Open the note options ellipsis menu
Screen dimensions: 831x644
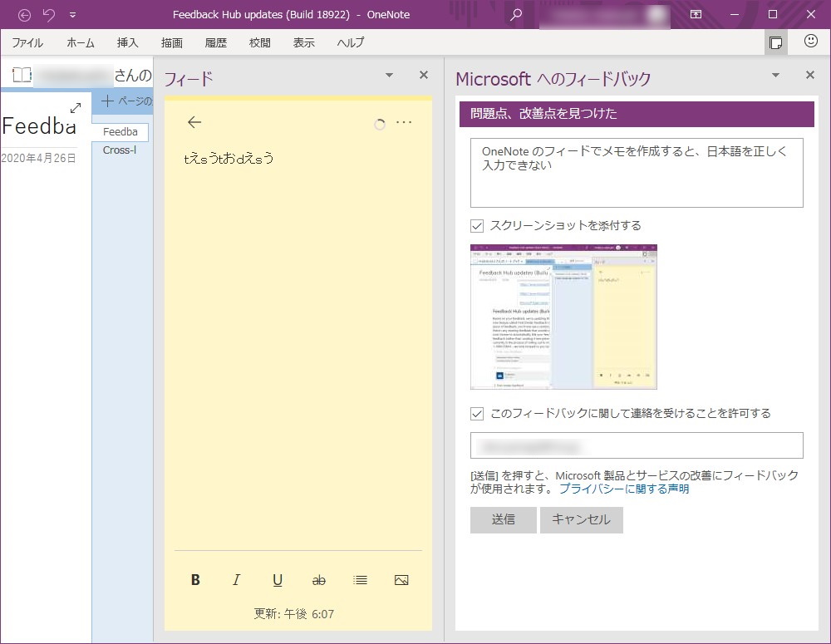click(405, 122)
